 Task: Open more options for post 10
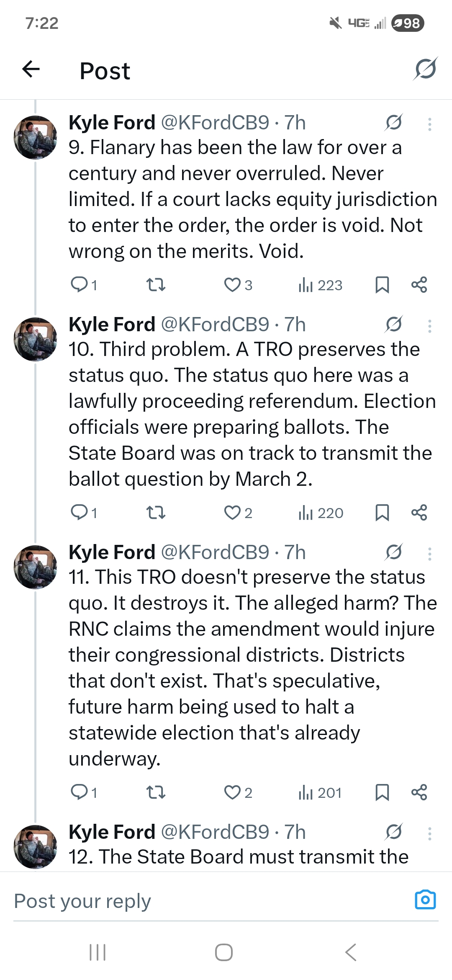coord(430,326)
